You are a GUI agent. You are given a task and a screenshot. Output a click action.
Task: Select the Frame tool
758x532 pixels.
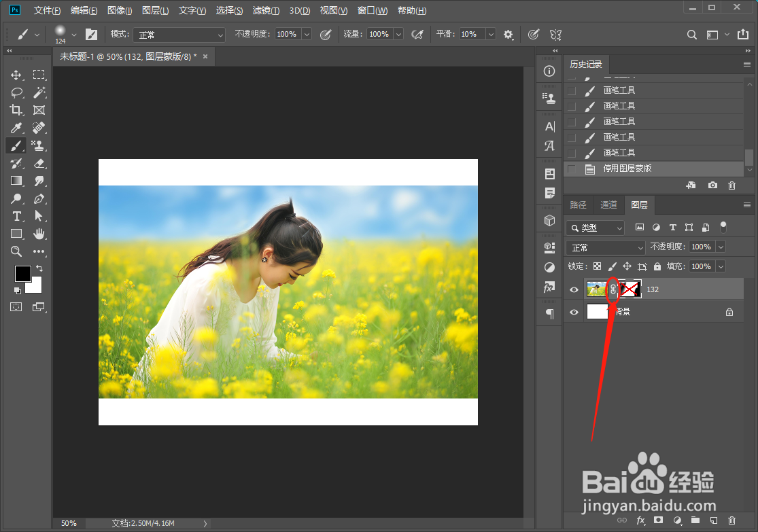click(x=39, y=110)
